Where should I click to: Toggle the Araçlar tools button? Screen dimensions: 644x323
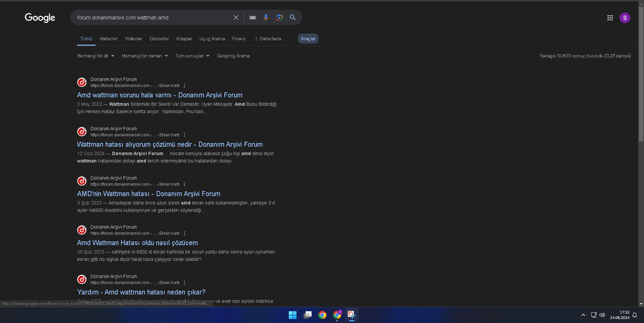tap(308, 39)
